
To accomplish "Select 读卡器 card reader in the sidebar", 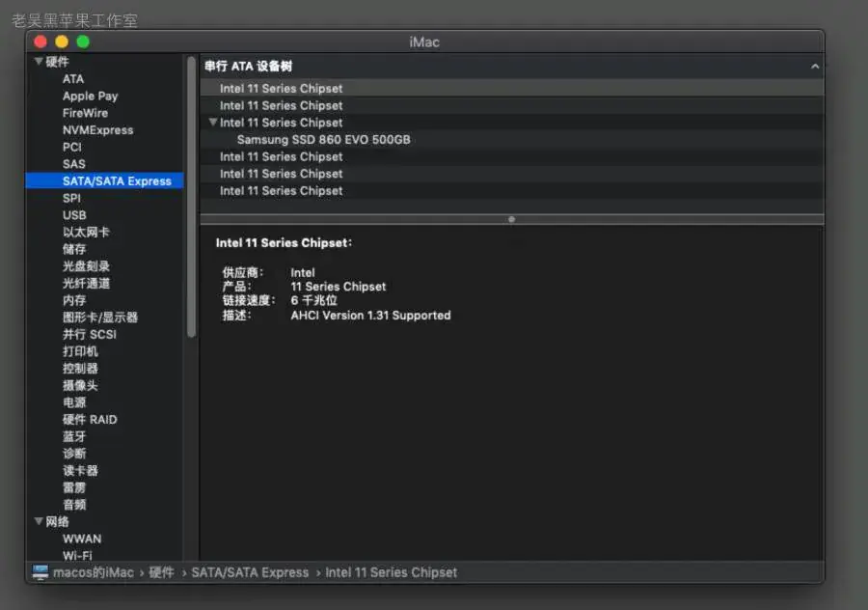I will pos(80,471).
